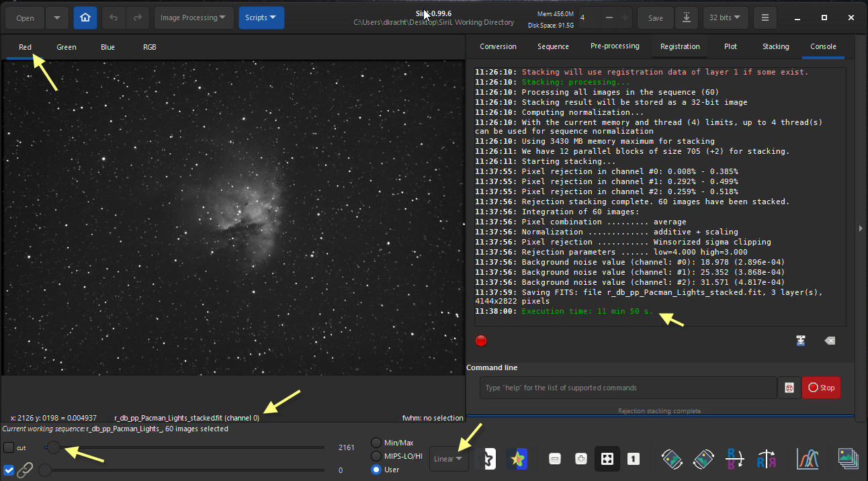The height and width of the screenshot is (481, 868).
Task: Click the command help lifebuoy icon
Action: [x=789, y=388]
